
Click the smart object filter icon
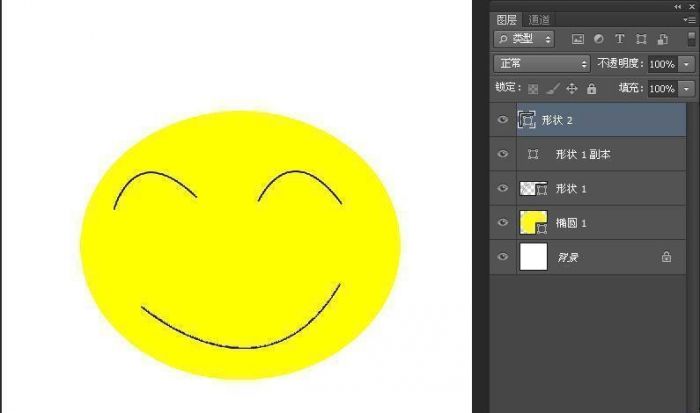click(661, 39)
